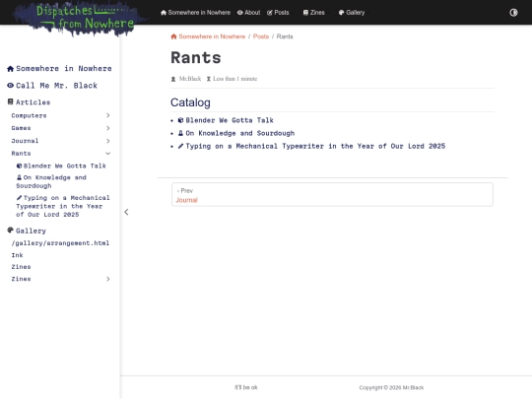Click the pen icon beside the Typing on a Mechanical Typewriter catalog entry
Screen dimensions: 532x399
click(181, 146)
